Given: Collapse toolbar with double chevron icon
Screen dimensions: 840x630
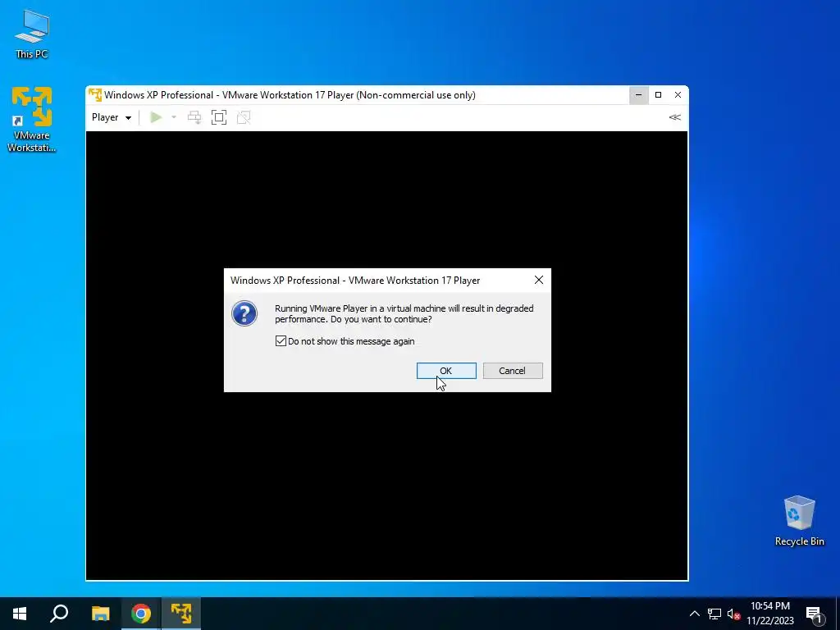Looking at the screenshot, I should [674, 117].
